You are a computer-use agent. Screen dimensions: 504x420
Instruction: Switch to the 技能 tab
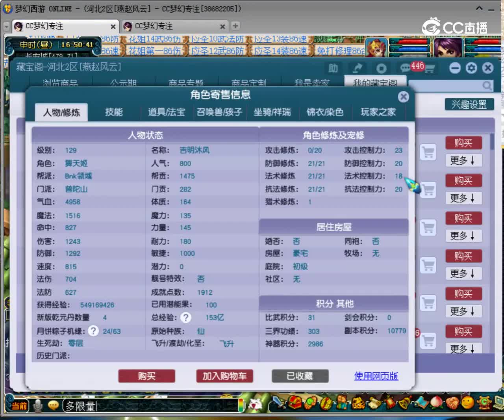point(114,112)
